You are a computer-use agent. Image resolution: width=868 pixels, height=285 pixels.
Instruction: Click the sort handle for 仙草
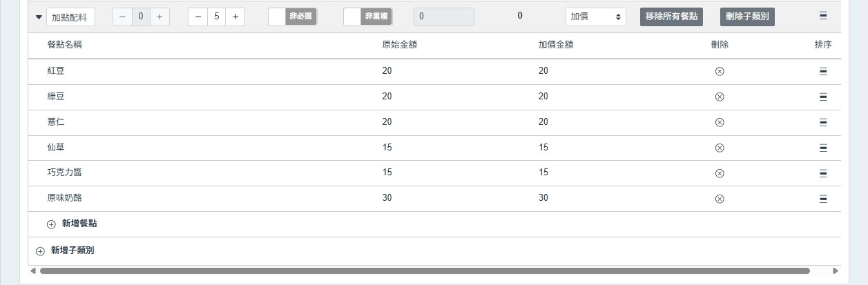[823, 148]
